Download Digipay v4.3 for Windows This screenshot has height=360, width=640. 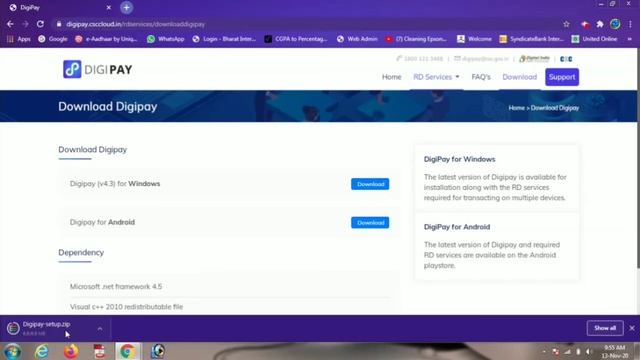tap(370, 184)
